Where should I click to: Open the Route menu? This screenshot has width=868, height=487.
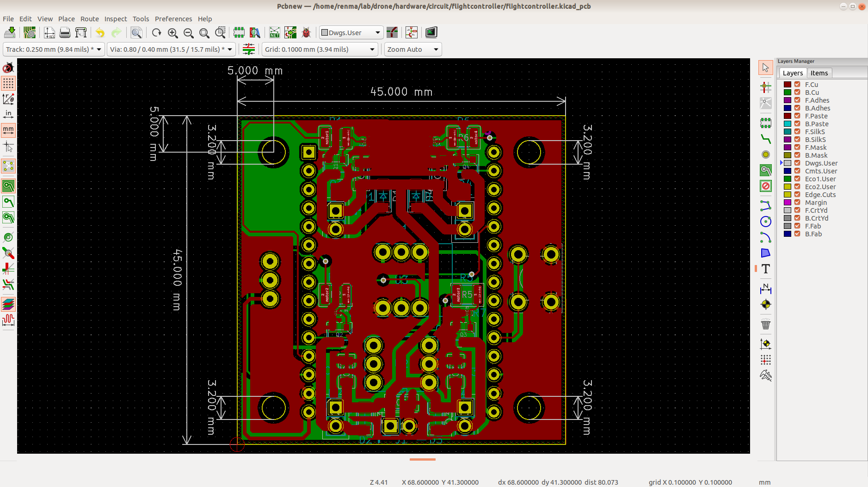(x=89, y=19)
